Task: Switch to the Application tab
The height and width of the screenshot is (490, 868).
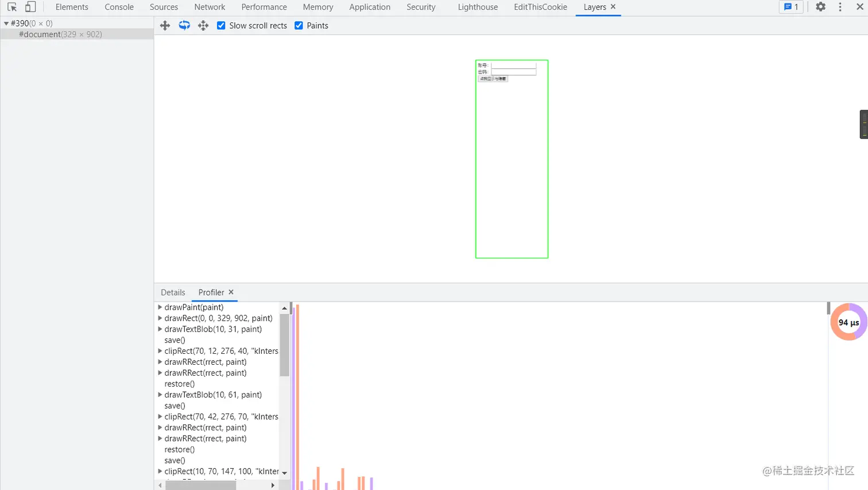Action: pyautogui.click(x=370, y=7)
